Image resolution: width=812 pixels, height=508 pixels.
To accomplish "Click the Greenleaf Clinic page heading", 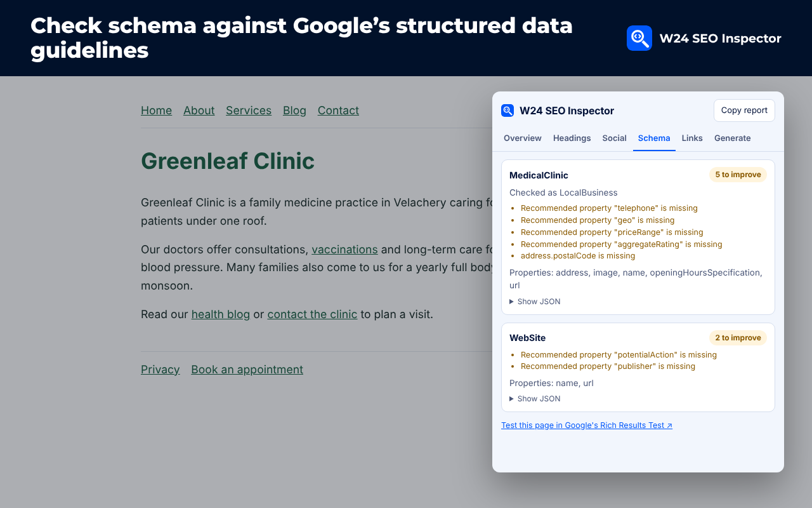I will click(228, 161).
